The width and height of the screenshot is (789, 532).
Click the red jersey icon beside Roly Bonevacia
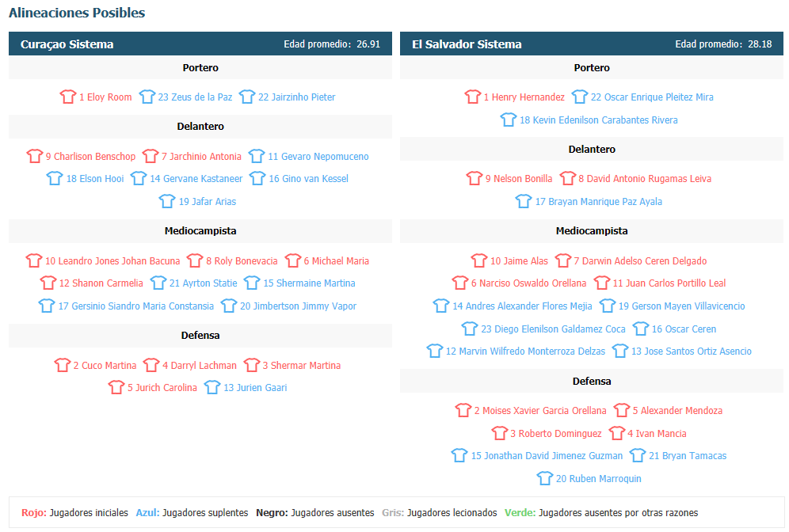click(195, 260)
